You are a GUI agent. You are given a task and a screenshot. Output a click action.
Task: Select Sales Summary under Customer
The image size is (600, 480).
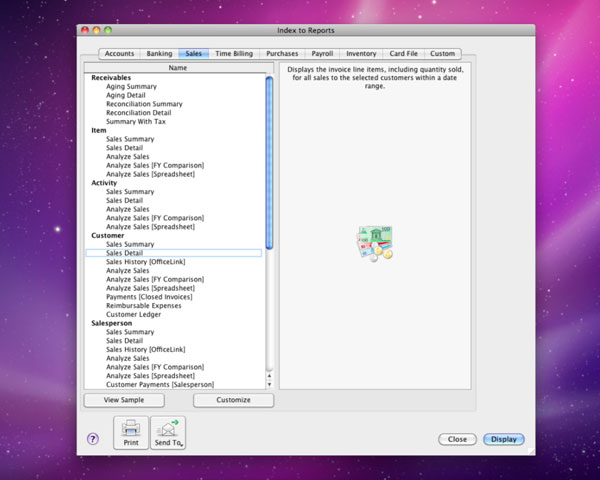(x=130, y=244)
